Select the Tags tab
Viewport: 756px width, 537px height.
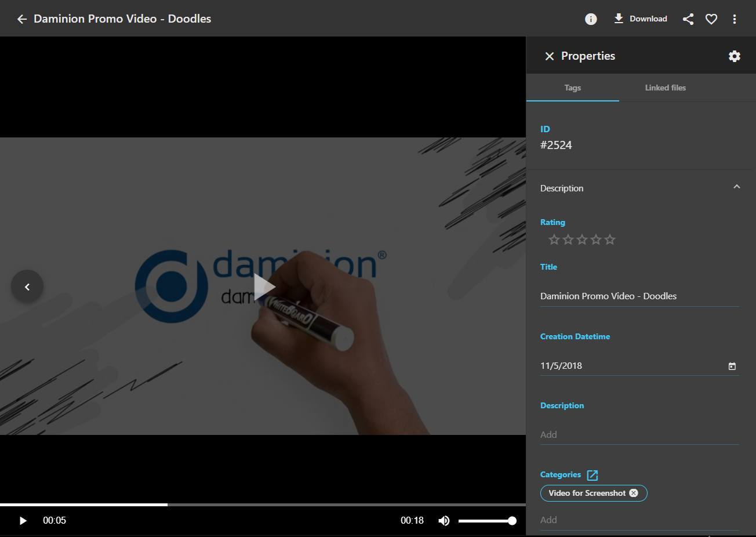[572, 88]
